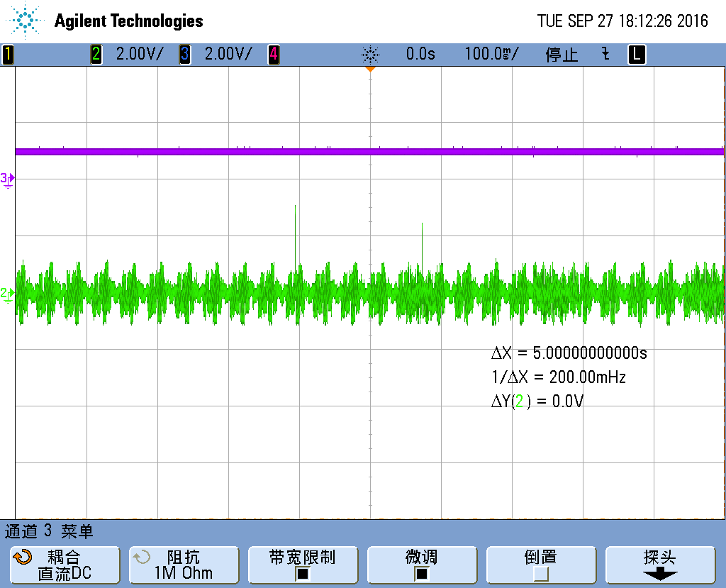726x588 pixels.
Task: Click the tallest green spike on channel 2
Action: 296,236
